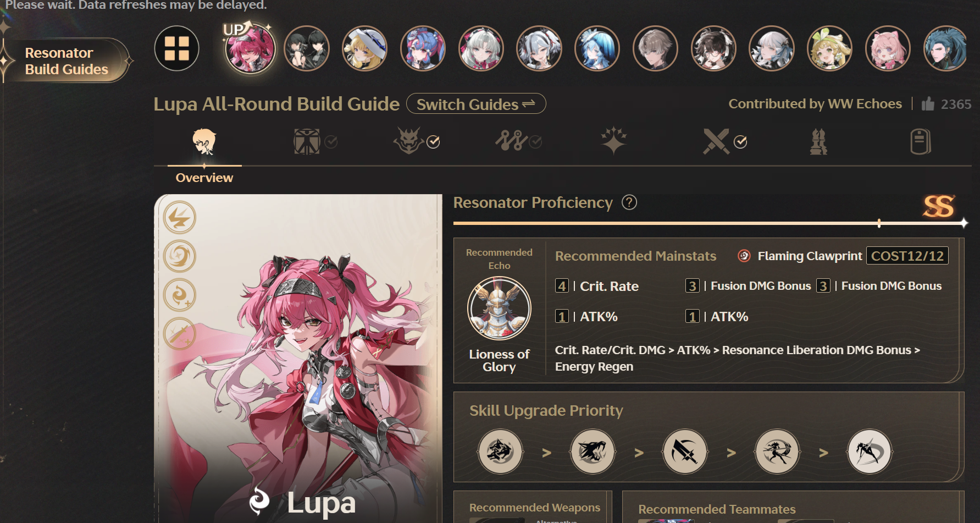Click the Resonator Proficiency help question mark

pos(629,202)
